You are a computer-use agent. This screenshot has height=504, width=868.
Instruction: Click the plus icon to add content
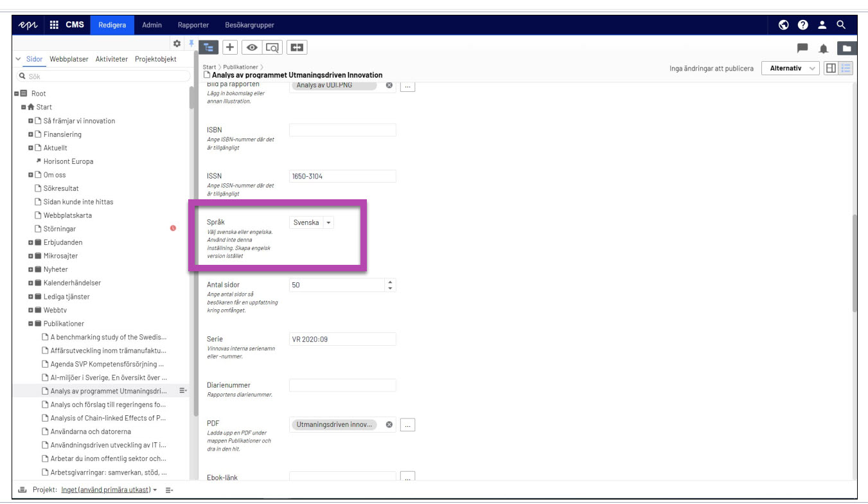230,48
